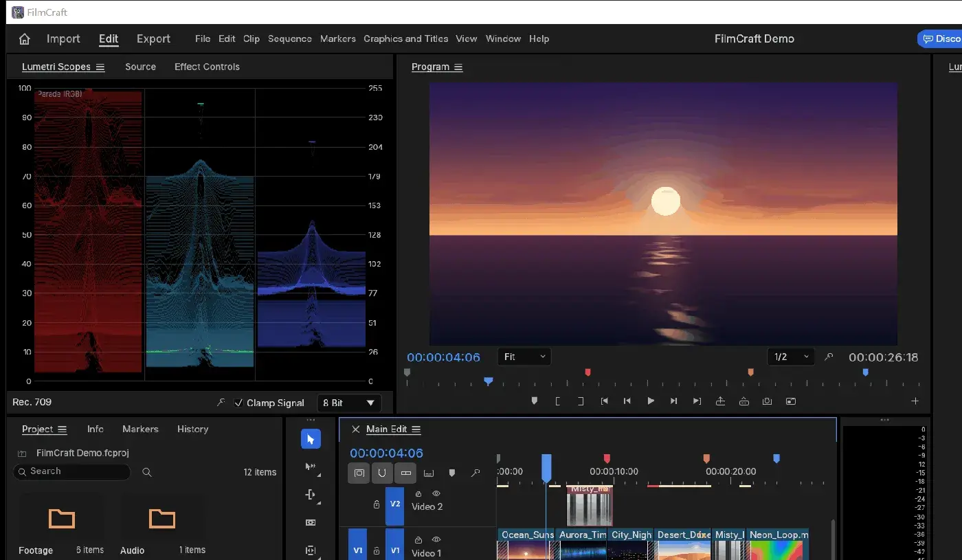The image size is (962, 560).
Task: Toggle linked selection in timeline
Action: pyautogui.click(x=406, y=473)
